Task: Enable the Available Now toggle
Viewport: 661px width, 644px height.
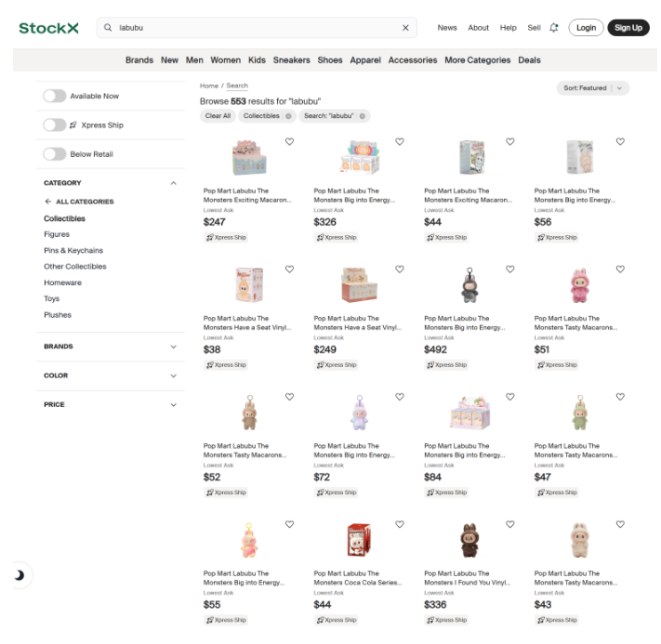Action: tap(54, 96)
